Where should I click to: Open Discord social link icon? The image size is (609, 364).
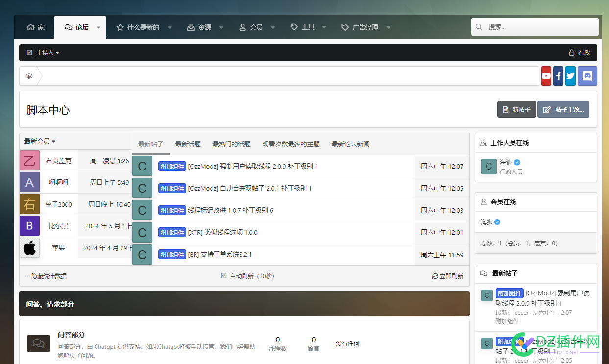(x=587, y=76)
